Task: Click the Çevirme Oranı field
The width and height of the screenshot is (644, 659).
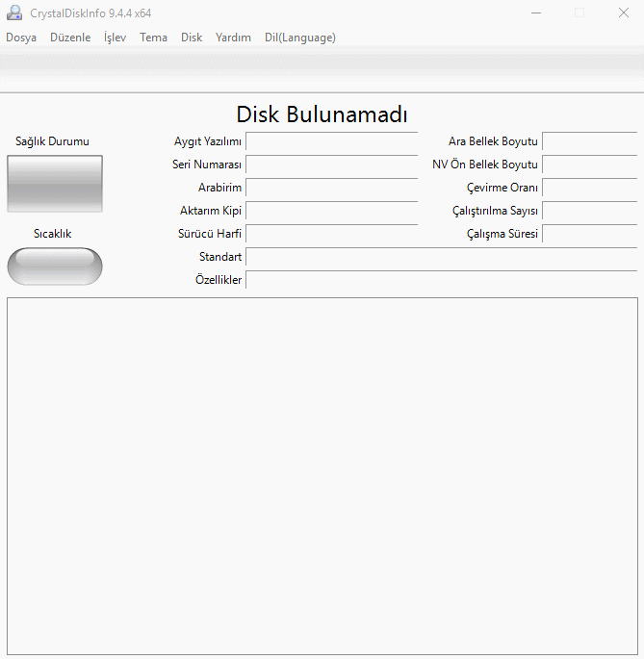Action: [590, 188]
